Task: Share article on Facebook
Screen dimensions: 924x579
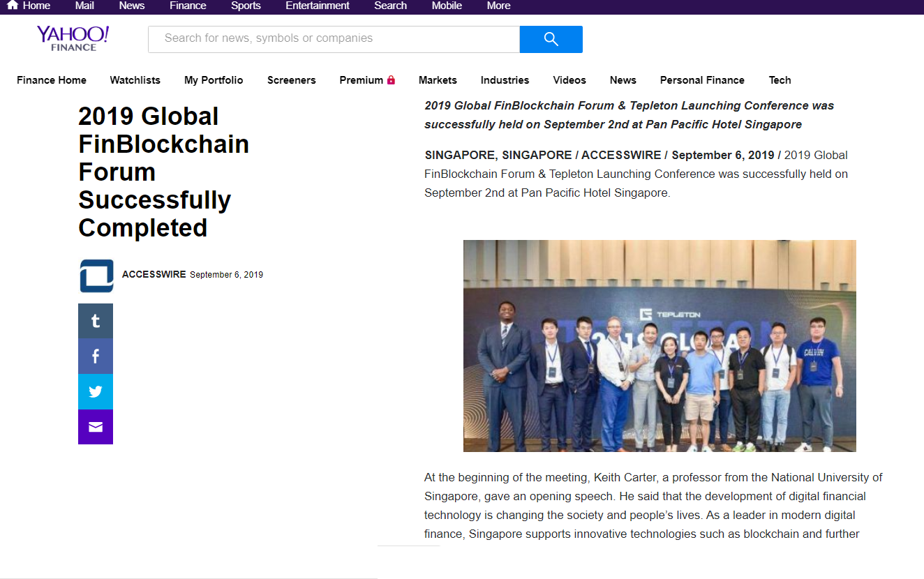Action: point(96,356)
